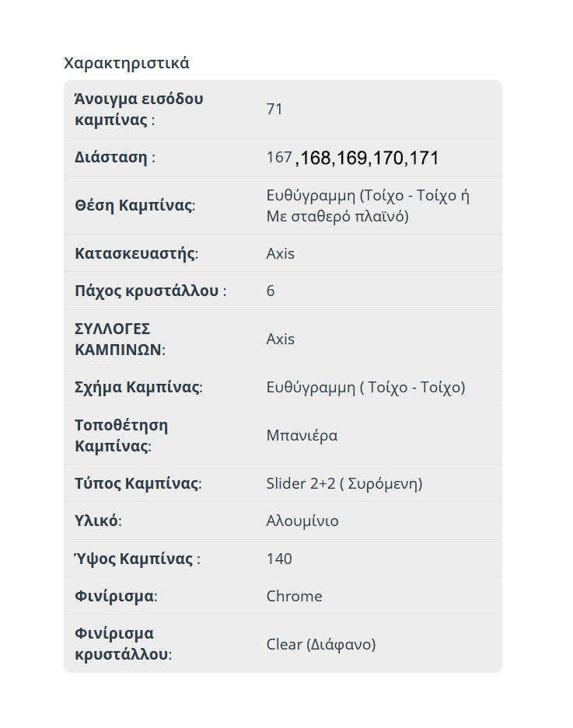Click the Chrome finish value
This screenshot has height=728, width=573.
294,596
